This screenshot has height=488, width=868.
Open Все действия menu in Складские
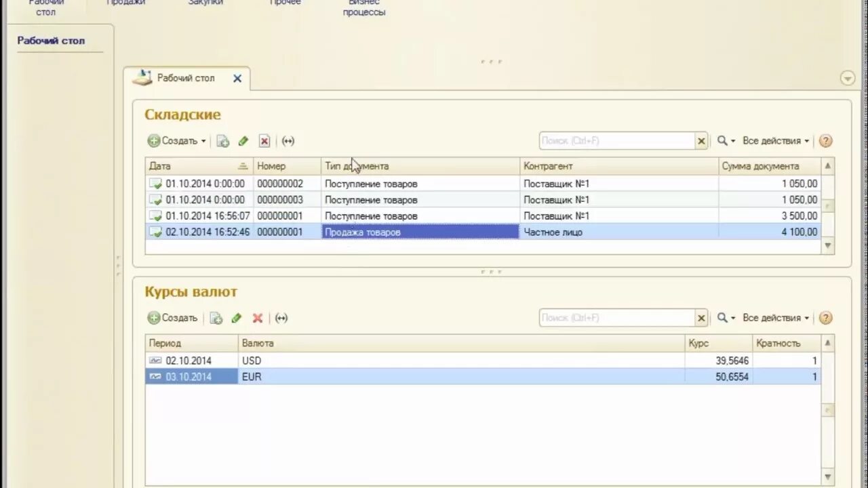(776, 141)
